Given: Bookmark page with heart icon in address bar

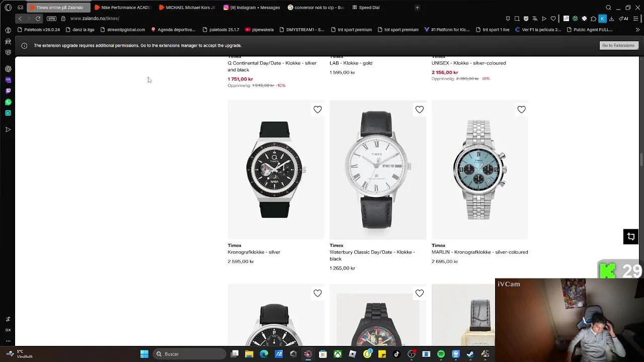Looking at the screenshot, I should point(553,19).
